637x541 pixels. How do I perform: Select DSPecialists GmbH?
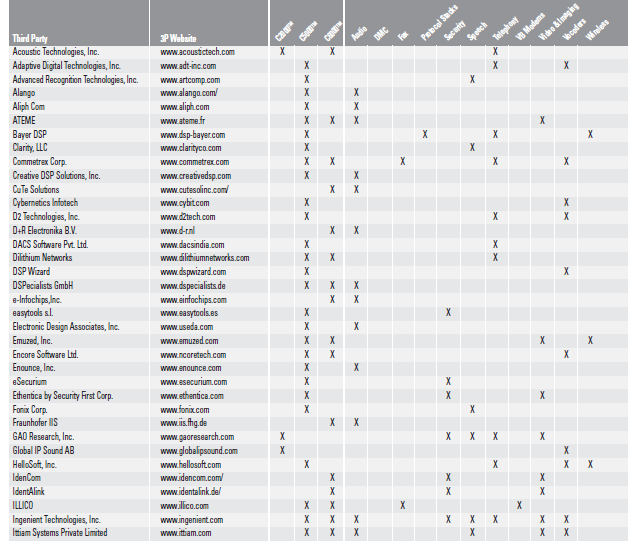(x=43, y=286)
